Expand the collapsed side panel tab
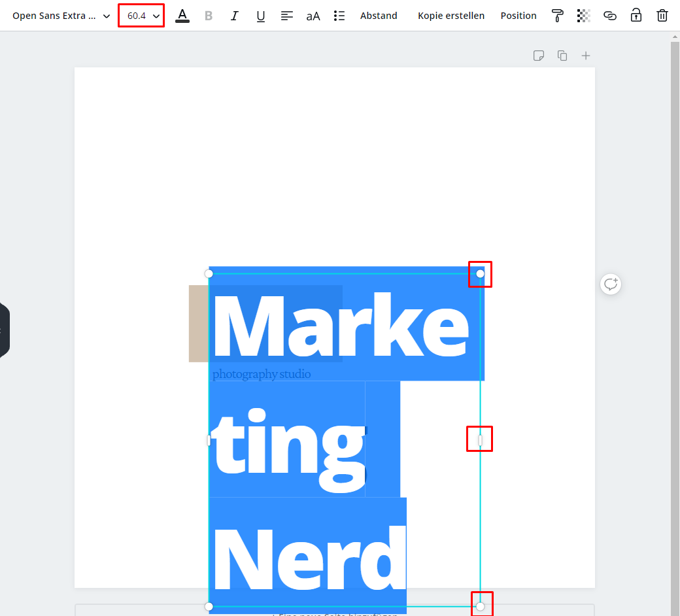 pyautogui.click(x=5, y=330)
